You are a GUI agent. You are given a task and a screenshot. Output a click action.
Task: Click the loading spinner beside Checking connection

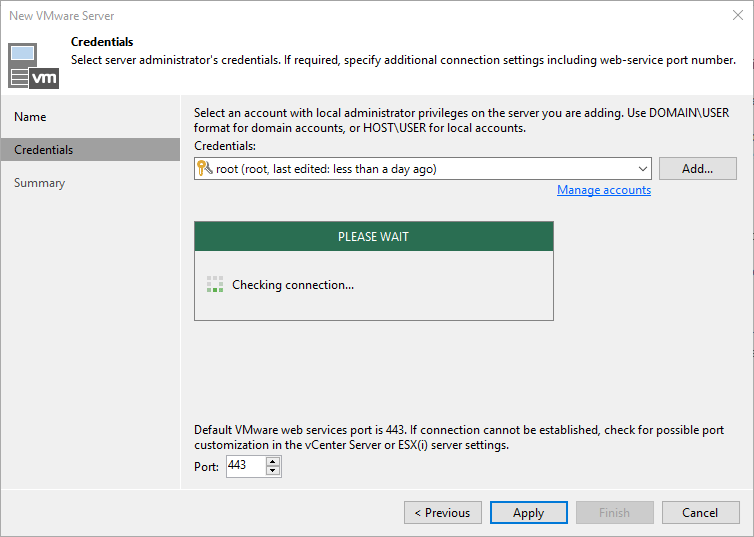(215, 284)
